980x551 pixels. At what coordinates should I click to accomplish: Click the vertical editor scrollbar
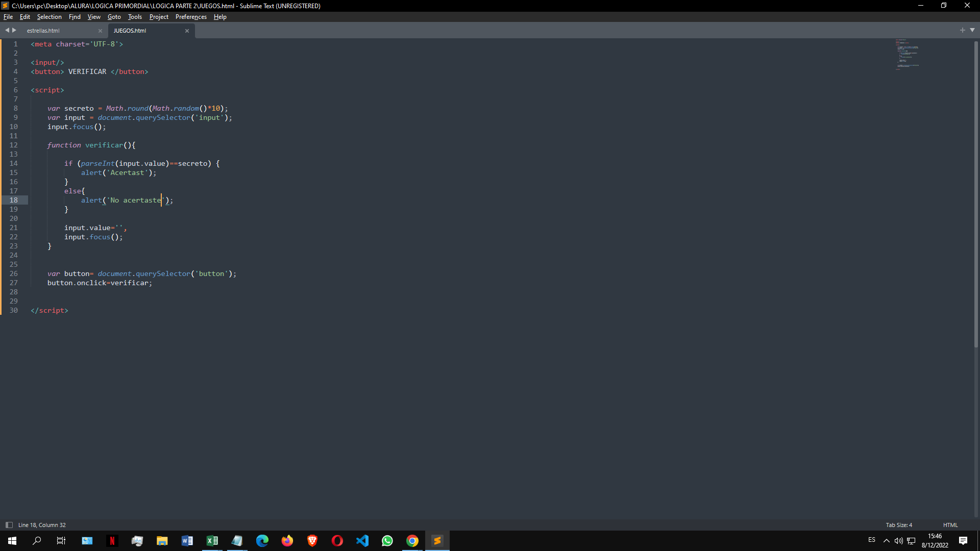976,194
